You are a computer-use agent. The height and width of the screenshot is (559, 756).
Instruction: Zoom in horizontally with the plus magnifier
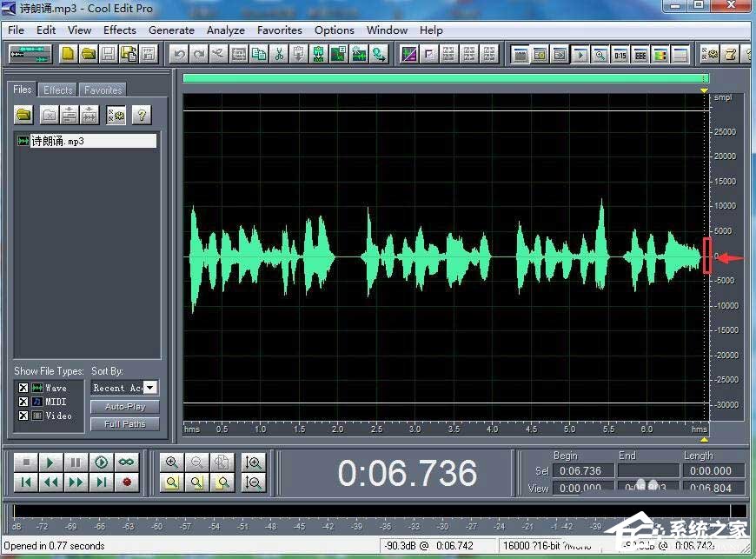click(172, 463)
